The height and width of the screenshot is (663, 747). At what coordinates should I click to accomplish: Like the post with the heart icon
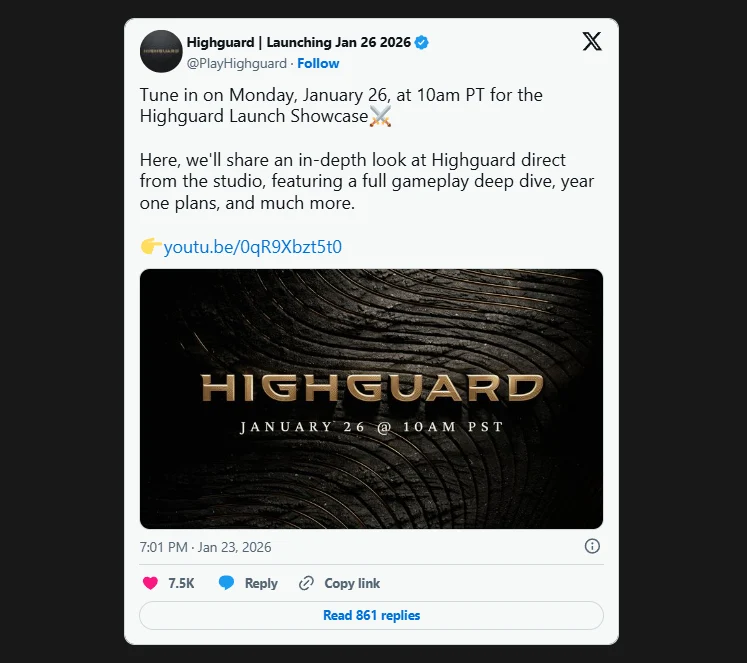pyautogui.click(x=150, y=583)
